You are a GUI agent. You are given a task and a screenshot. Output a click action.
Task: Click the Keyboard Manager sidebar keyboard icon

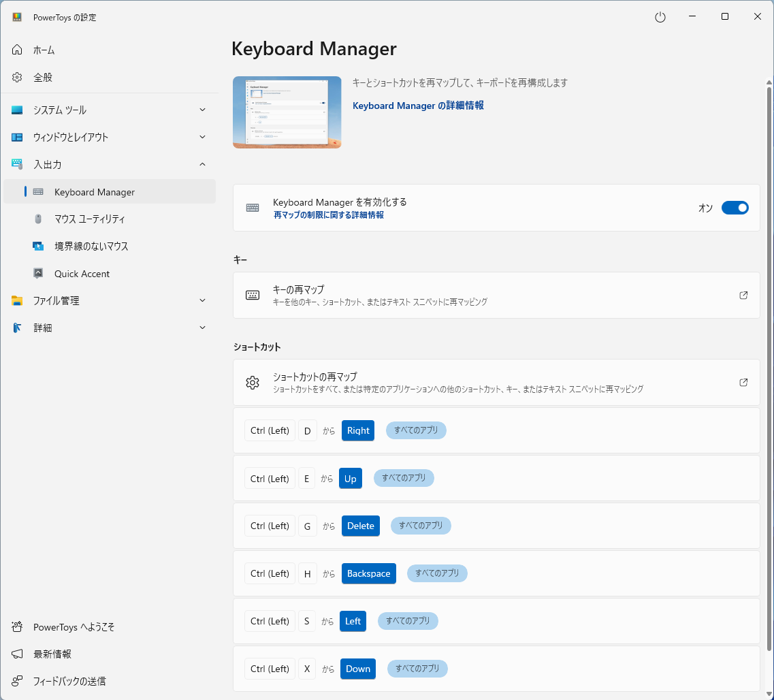[x=38, y=192]
